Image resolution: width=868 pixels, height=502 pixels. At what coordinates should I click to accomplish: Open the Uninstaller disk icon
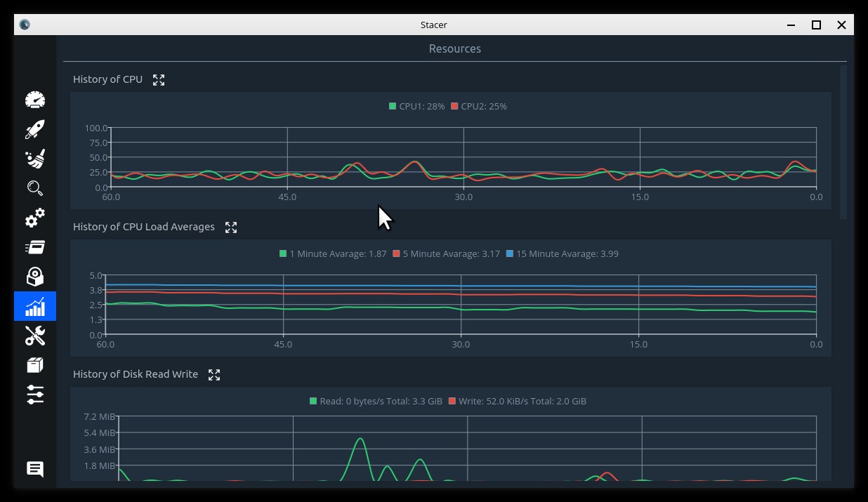[34, 277]
